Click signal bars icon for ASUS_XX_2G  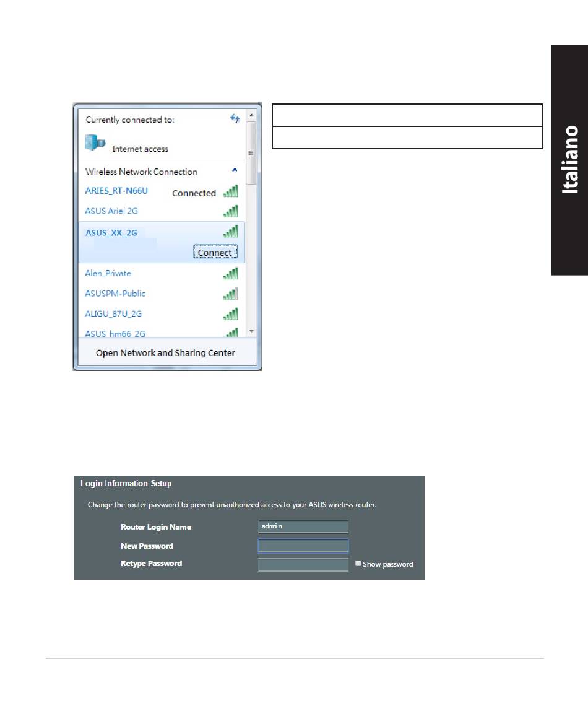[230, 232]
